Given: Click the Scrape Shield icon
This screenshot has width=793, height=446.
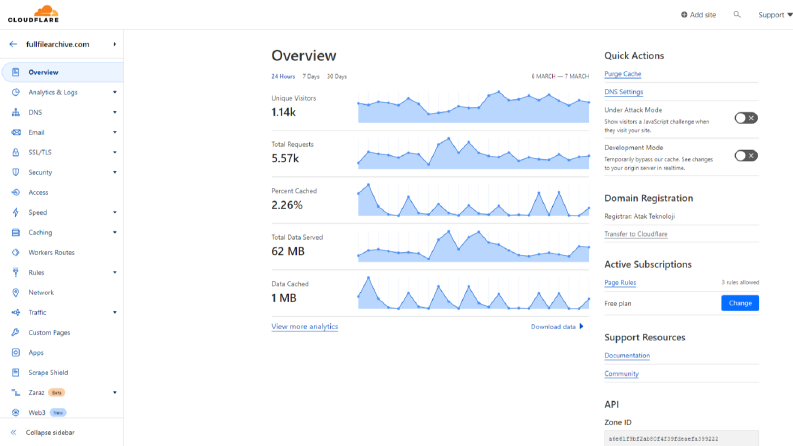Looking at the screenshot, I should tap(16, 373).
